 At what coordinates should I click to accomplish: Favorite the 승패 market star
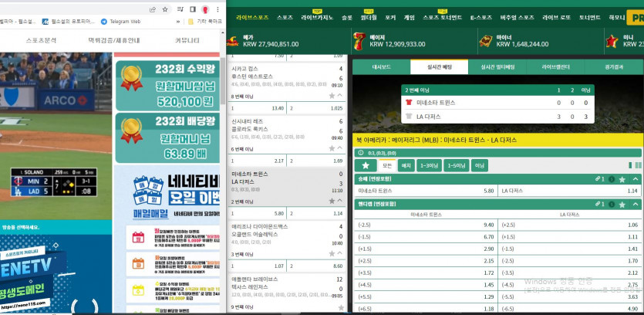[622, 179]
